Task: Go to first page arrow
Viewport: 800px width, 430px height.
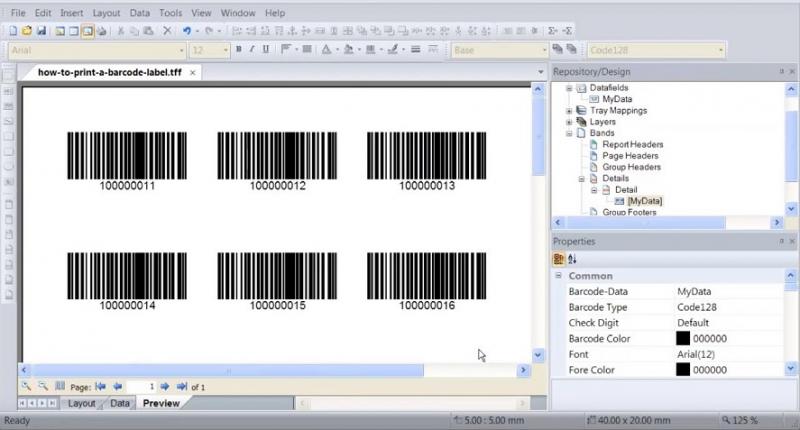Action: point(100,387)
